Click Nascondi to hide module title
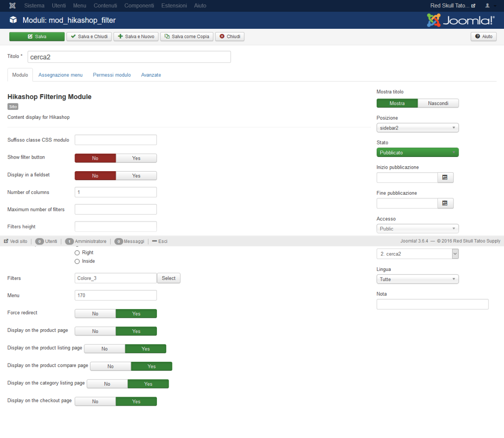Viewport: 504px width, 438px height. coord(438,103)
